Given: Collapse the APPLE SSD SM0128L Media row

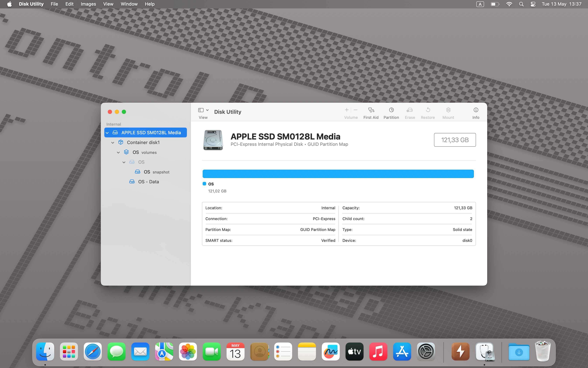Looking at the screenshot, I should click(x=107, y=133).
